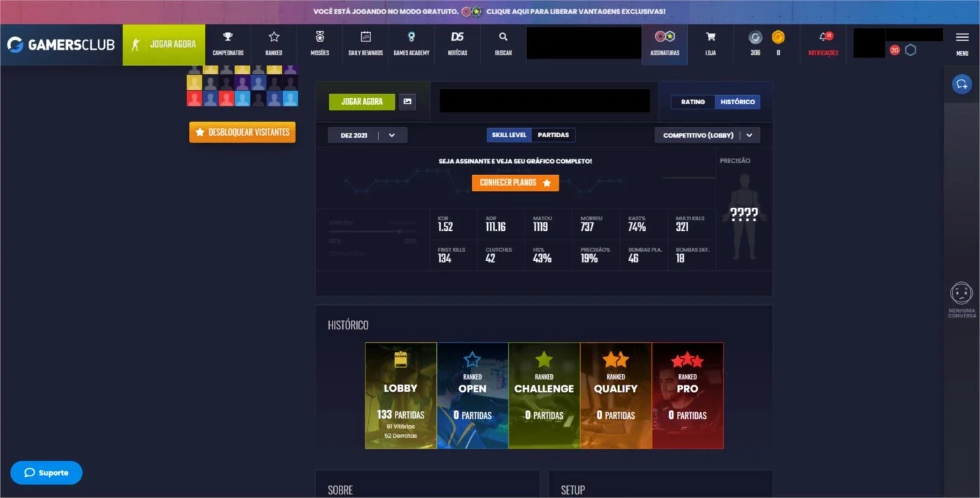Click the Setup section heading
This screenshot has height=498, width=980.
pyautogui.click(x=573, y=490)
